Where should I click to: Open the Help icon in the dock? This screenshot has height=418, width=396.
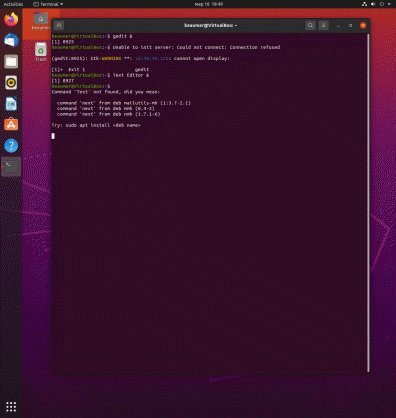11,146
